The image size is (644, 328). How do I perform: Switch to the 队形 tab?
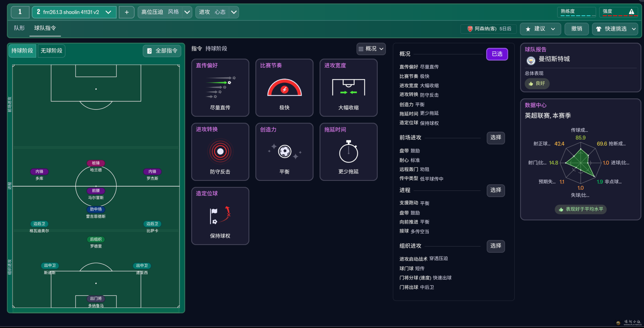coord(19,28)
